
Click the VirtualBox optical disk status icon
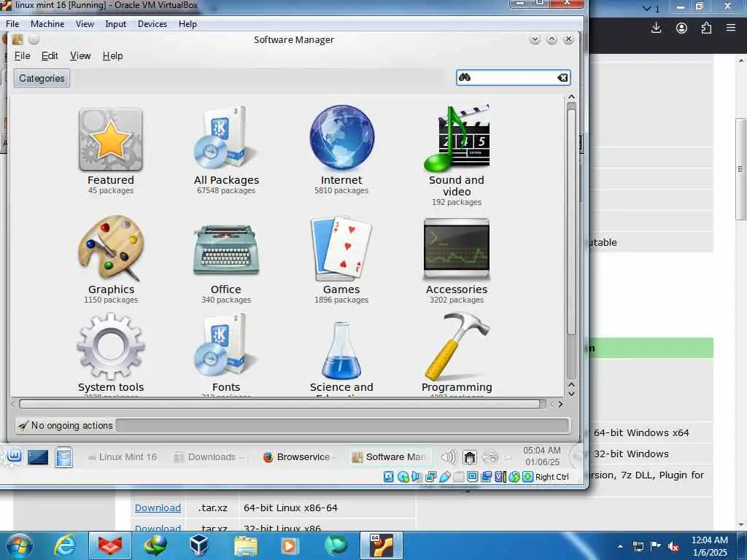click(403, 477)
